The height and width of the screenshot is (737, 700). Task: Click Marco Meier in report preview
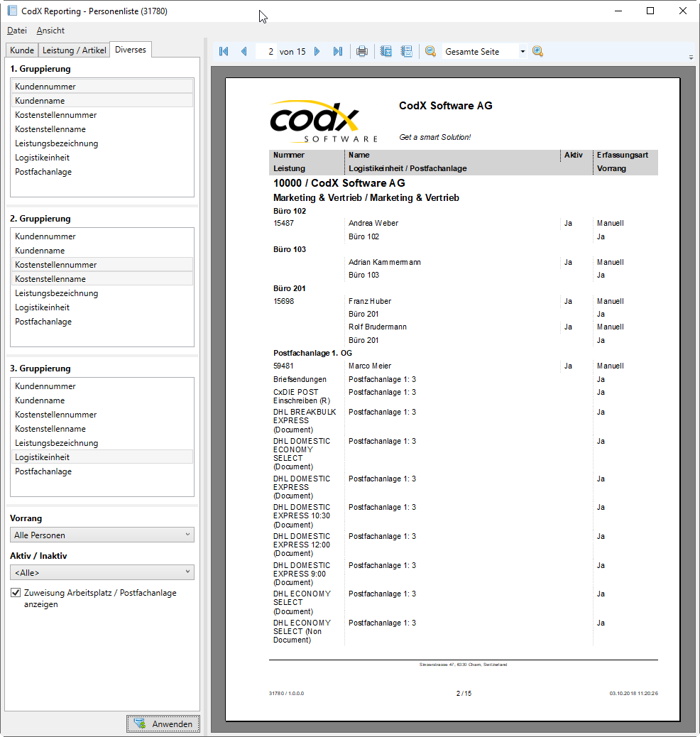(370, 366)
